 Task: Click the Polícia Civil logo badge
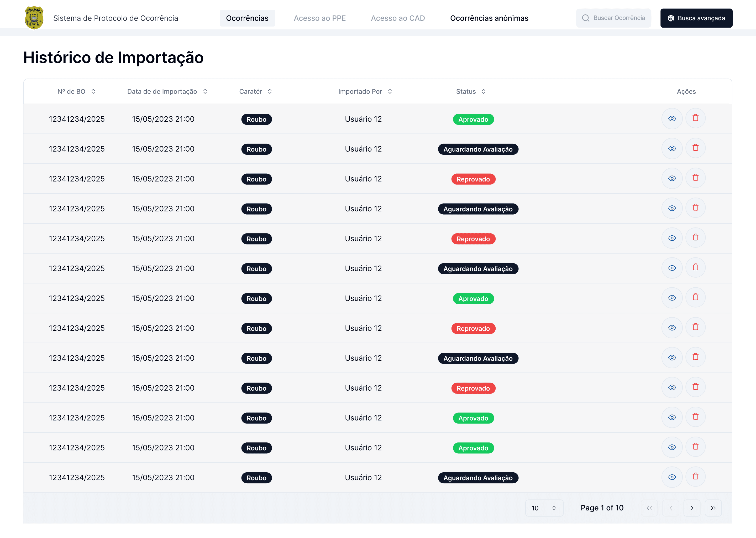click(34, 18)
